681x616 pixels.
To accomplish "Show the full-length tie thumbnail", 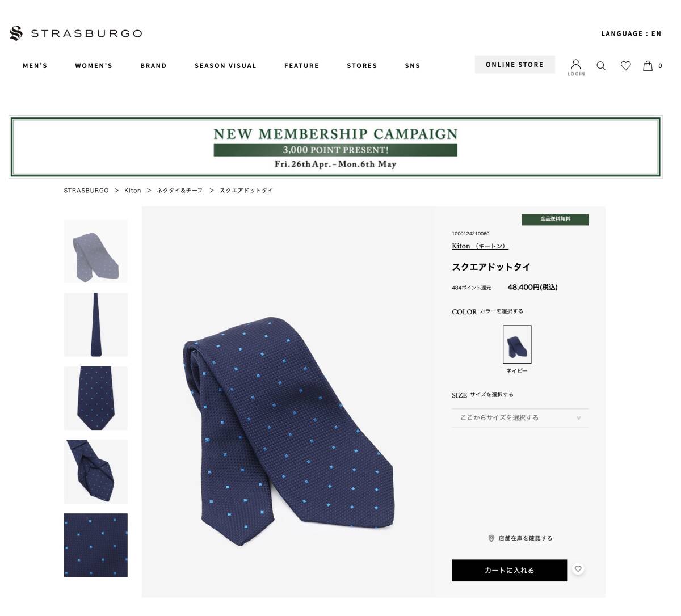I will click(x=95, y=325).
